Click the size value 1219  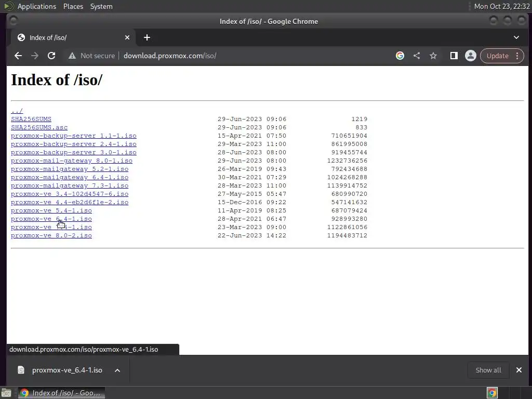click(360, 119)
